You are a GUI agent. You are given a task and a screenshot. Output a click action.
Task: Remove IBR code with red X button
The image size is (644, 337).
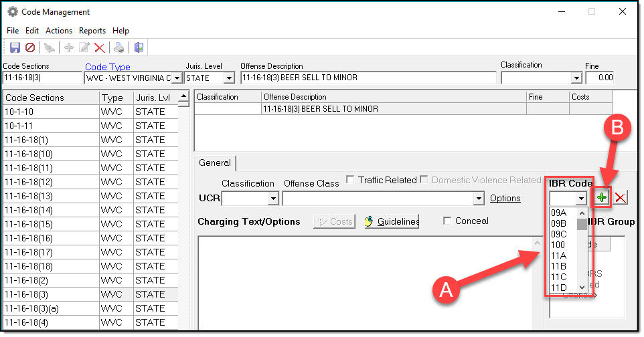pos(621,198)
